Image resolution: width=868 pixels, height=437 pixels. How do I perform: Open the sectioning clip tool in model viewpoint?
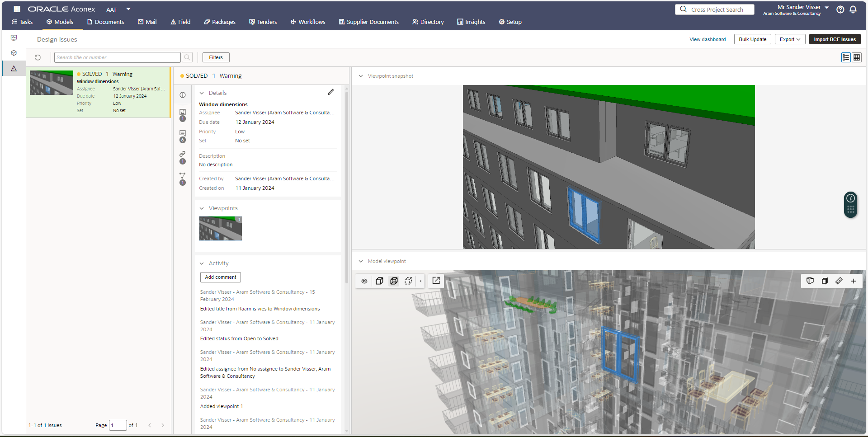(x=825, y=281)
